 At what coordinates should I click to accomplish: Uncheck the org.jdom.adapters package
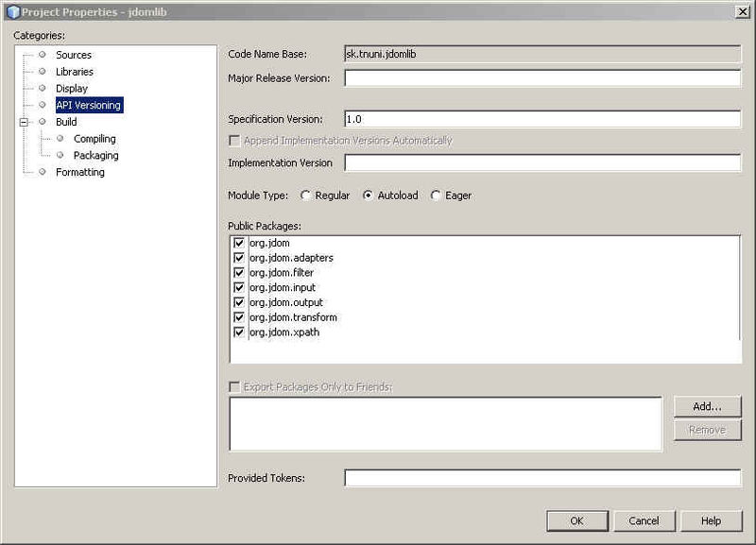click(x=239, y=258)
